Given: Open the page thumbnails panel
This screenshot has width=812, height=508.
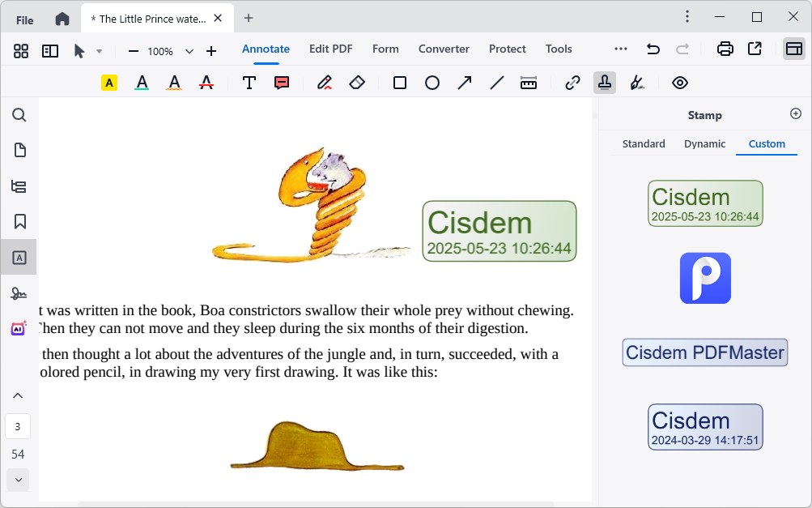Looking at the screenshot, I should click(19, 150).
